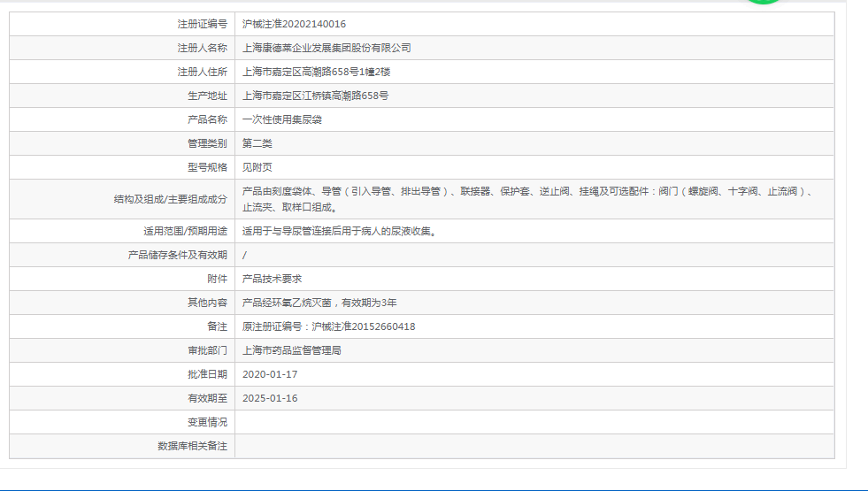Click the 其他内容 label

point(207,303)
